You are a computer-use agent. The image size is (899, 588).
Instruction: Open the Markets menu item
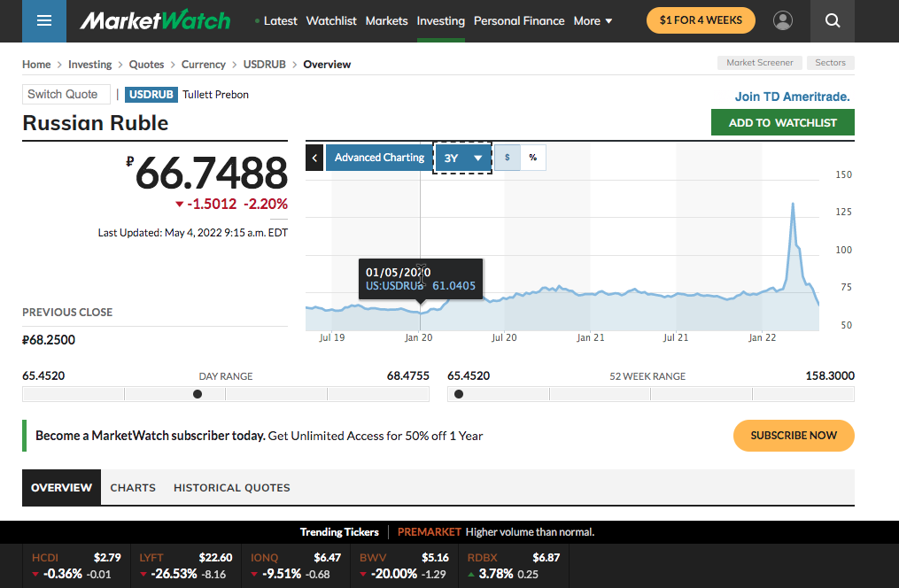click(386, 21)
